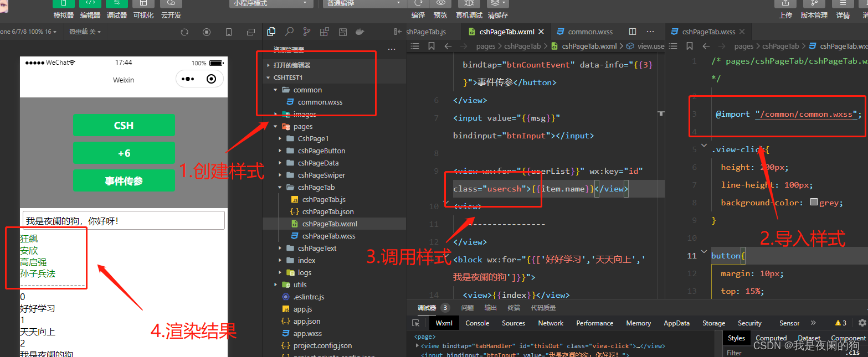868x357 pixels.
Task: Expand the CshPage1 folder
Action: [335, 138]
